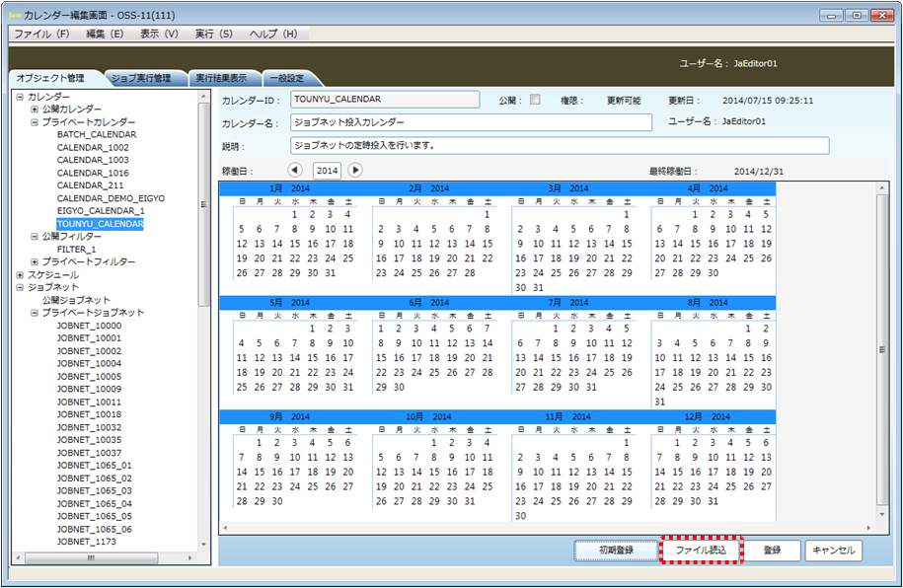Screen dimensions: 903x588
Task: Click the ファイル読込 button
Action: click(x=700, y=551)
